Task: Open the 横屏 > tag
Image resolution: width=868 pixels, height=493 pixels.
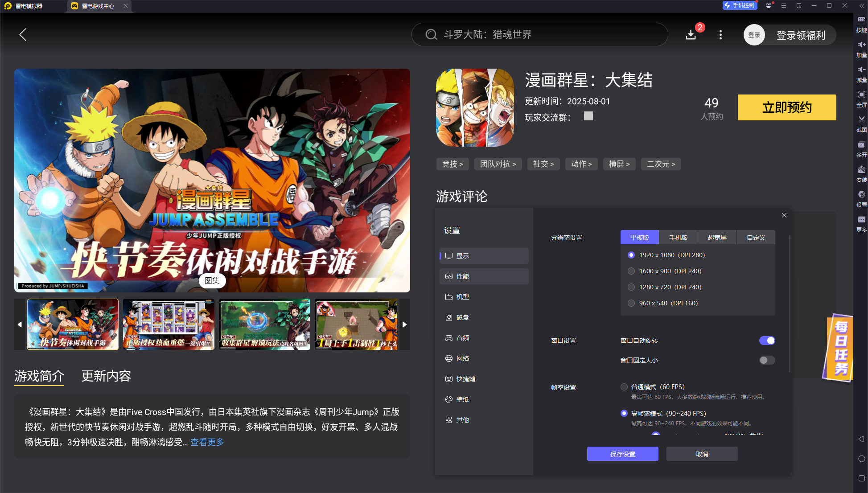Action: [619, 164]
